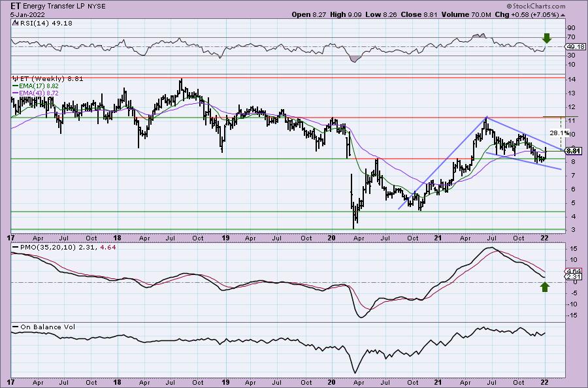Click the Open 8.27 value
Viewport: 588px width, 388px height.
click(x=310, y=14)
